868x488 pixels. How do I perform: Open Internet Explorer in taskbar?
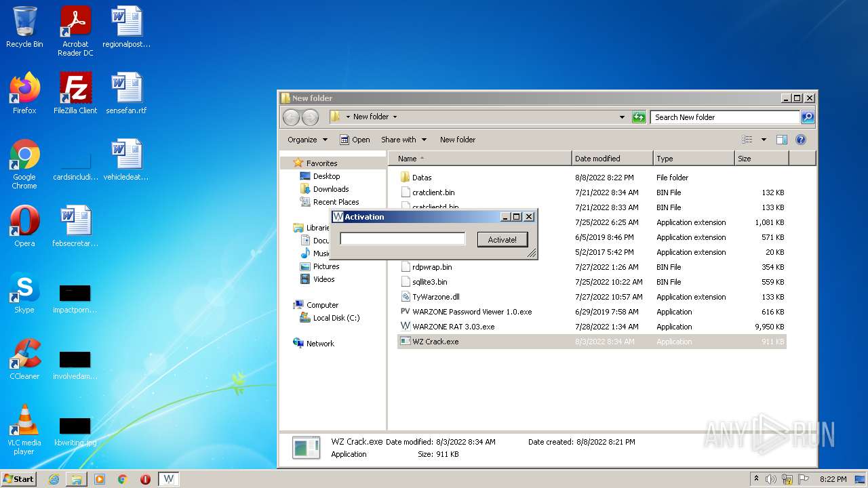54,479
